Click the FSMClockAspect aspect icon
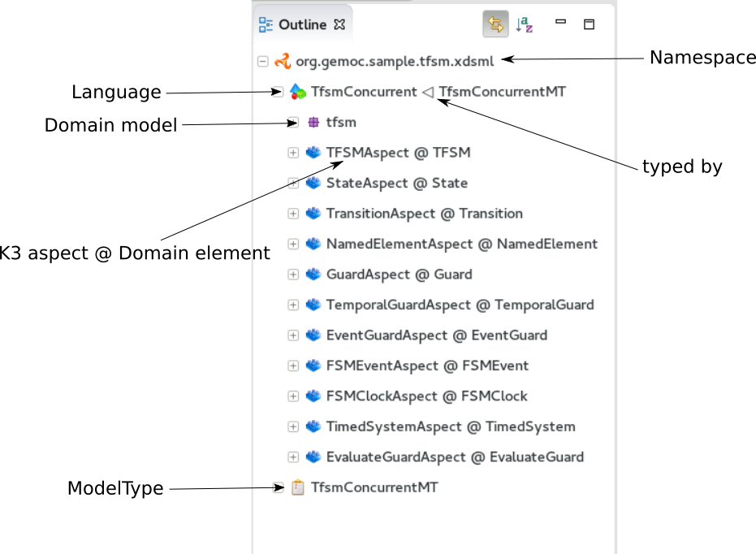 point(313,396)
